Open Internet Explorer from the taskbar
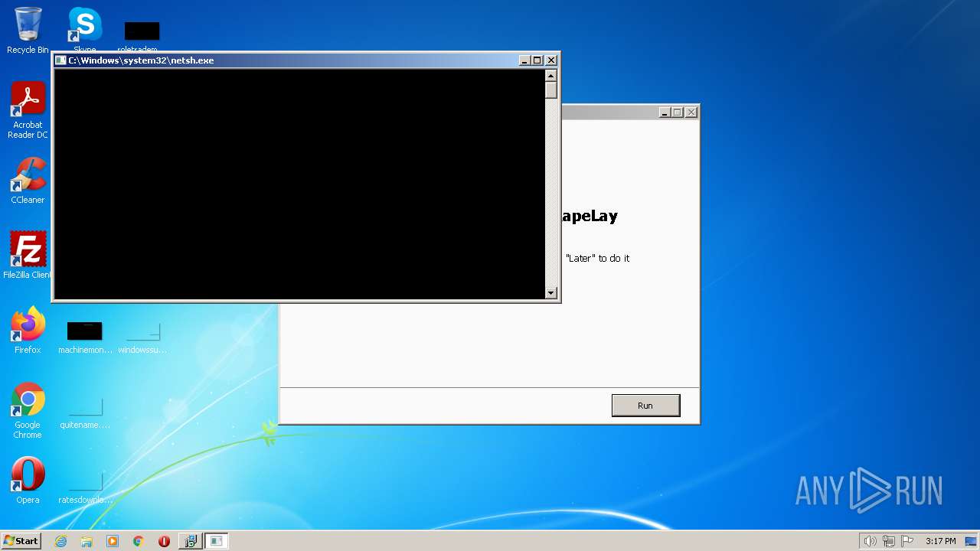980x551 pixels. tap(60, 541)
